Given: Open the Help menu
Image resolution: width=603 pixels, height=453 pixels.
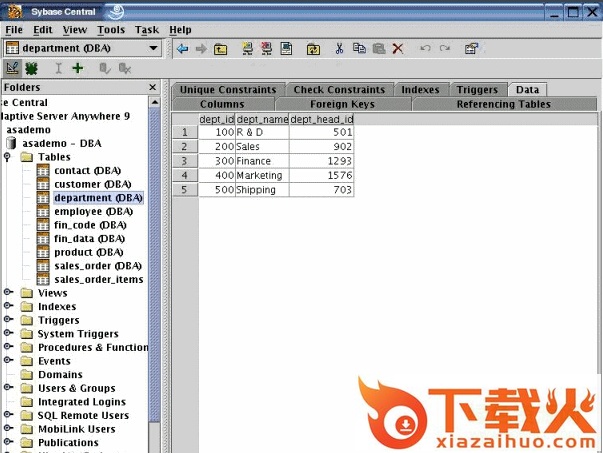Looking at the screenshot, I should pos(180,30).
